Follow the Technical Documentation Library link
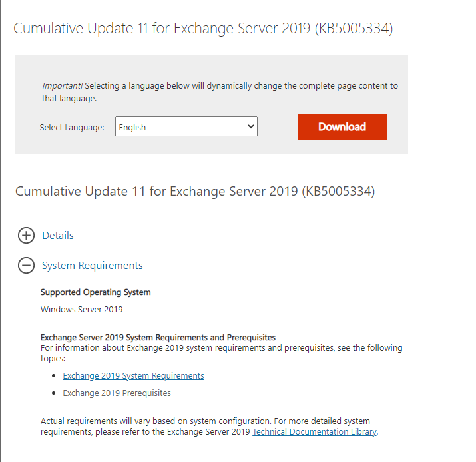The width and height of the screenshot is (476, 462). 314,431
